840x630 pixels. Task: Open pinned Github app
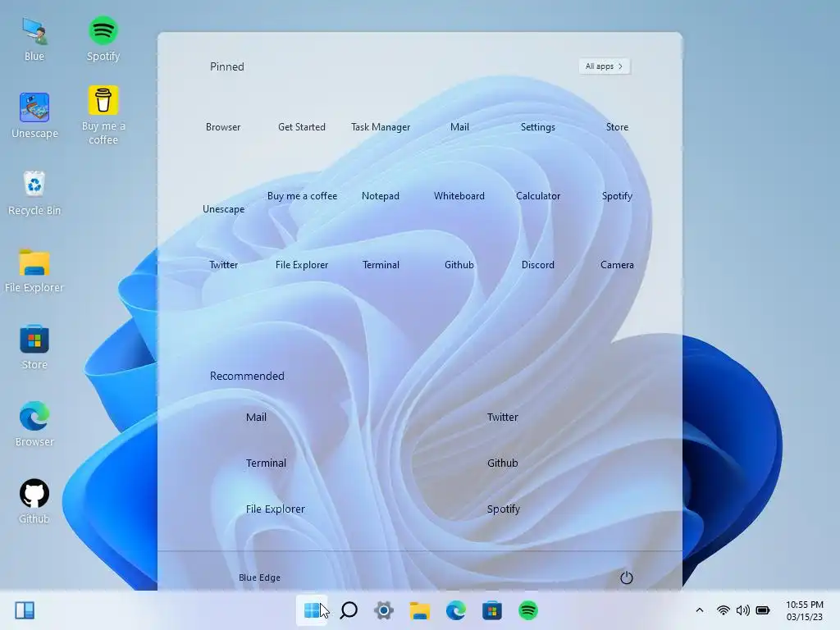tap(459, 265)
